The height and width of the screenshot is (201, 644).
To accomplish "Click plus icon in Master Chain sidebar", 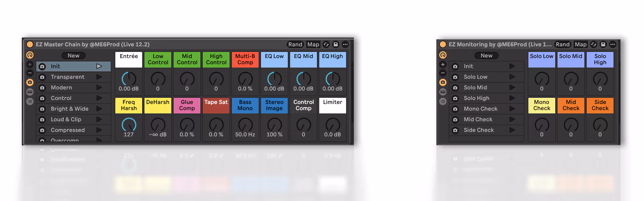I will click(x=30, y=64).
